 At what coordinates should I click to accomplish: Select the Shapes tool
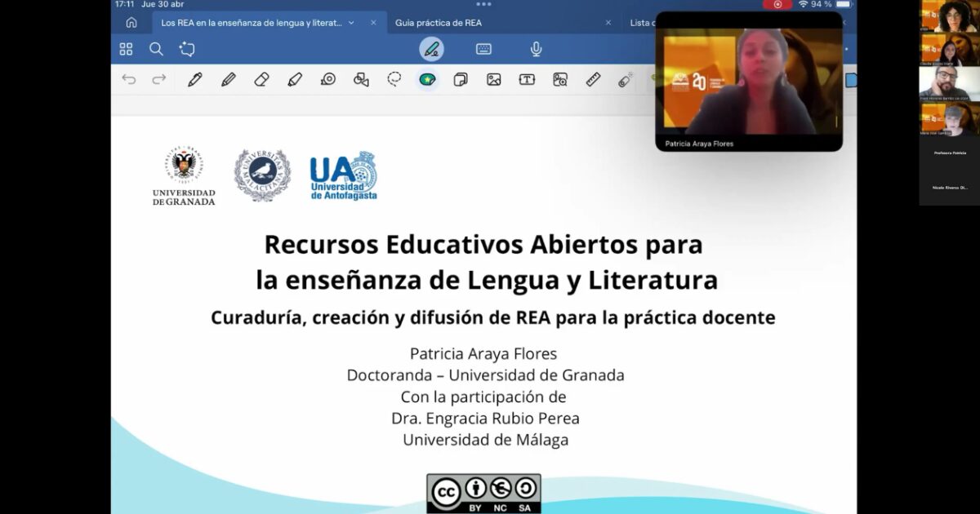361,79
